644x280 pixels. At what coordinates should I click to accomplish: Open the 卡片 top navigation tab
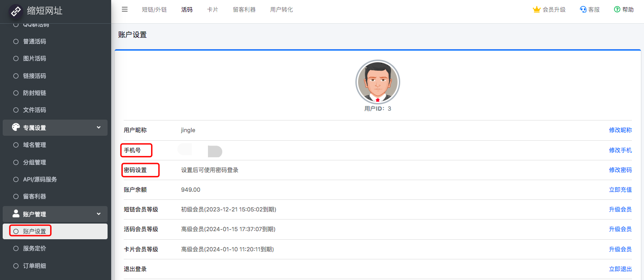tap(212, 9)
